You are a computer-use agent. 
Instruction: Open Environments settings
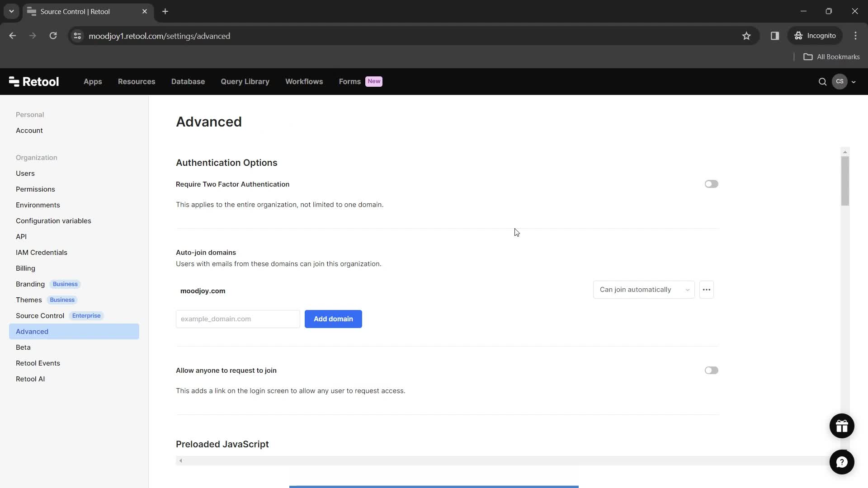coord(38,205)
